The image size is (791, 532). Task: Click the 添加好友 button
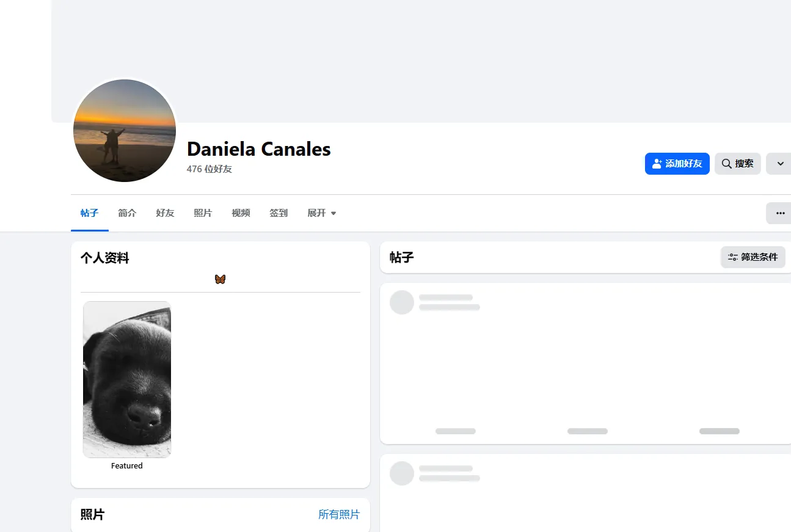(x=677, y=164)
